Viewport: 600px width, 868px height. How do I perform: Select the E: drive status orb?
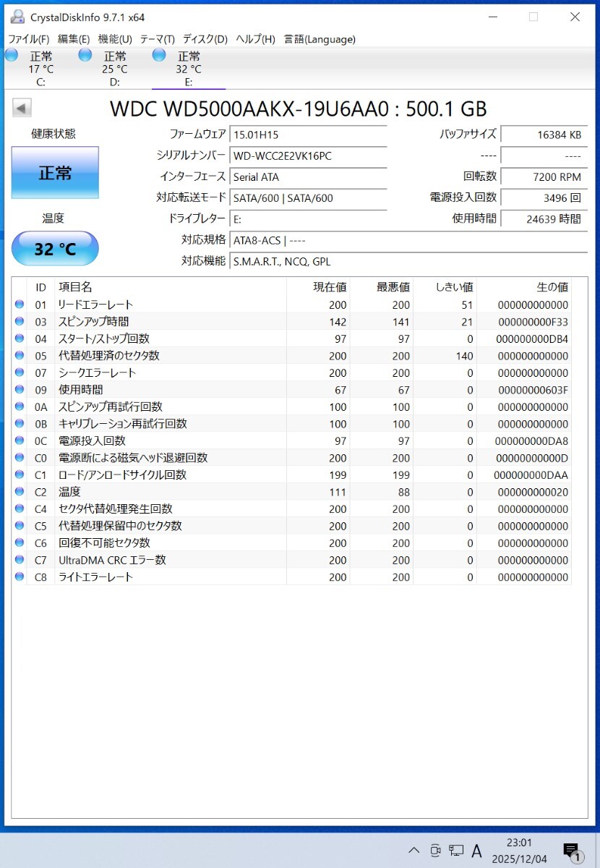(x=159, y=55)
